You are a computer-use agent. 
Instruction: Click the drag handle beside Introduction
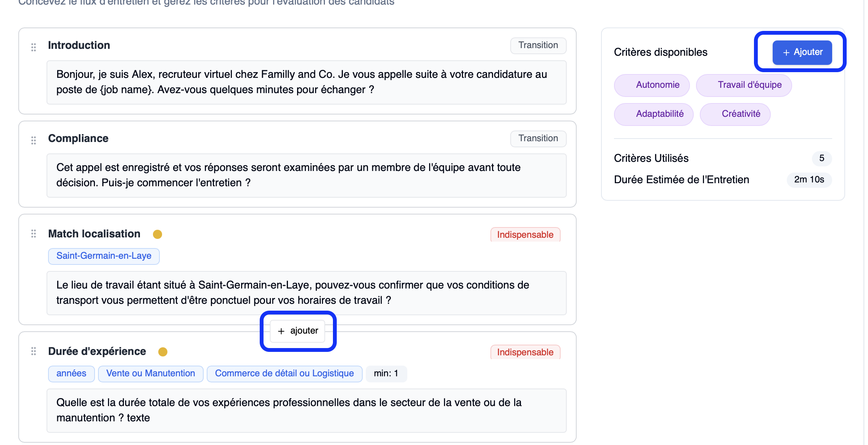[x=33, y=47]
